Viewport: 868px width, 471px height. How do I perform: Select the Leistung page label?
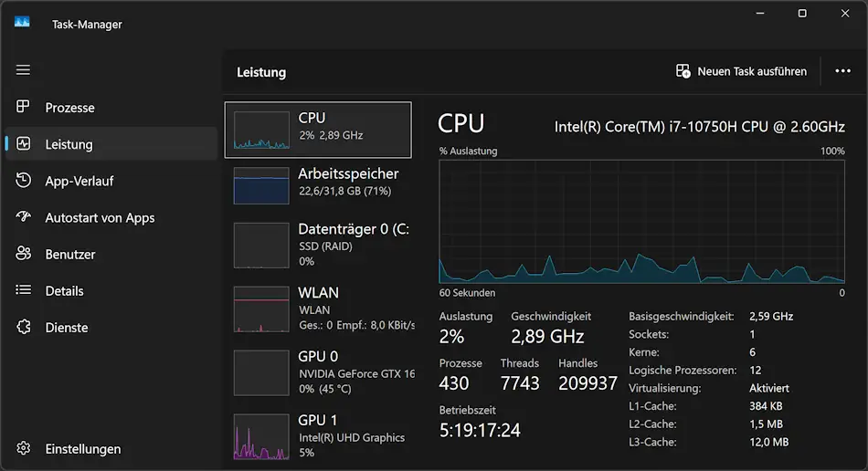[x=69, y=144]
